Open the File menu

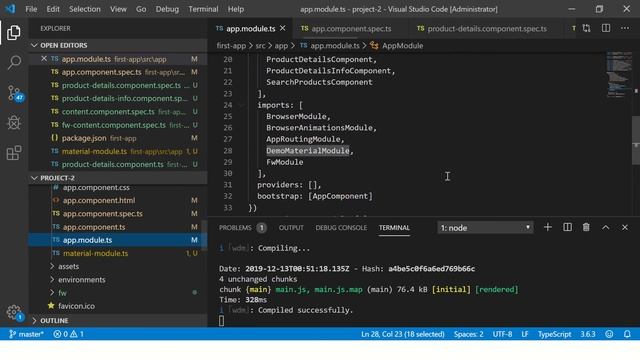pyautogui.click(x=31, y=9)
